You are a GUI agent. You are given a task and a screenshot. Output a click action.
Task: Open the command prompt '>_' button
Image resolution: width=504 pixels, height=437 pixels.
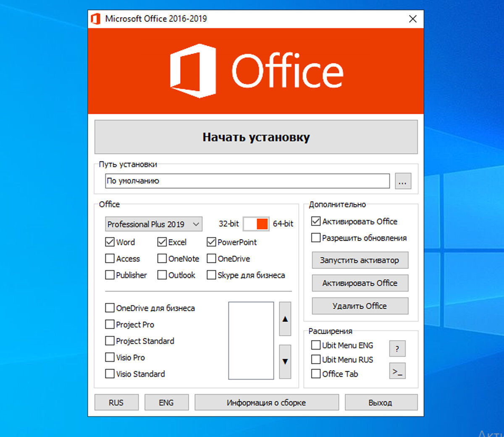coord(397,371)
